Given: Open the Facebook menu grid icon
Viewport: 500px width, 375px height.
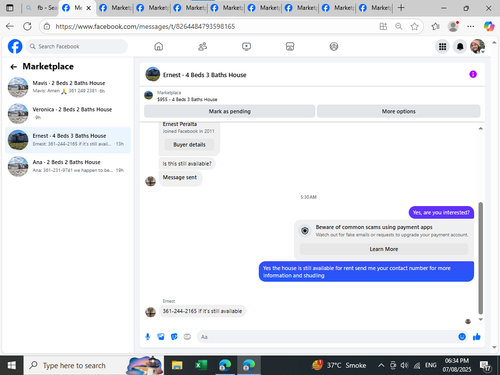Looking at the screenshot, I should pyautogui.click(x=442, y=47).
